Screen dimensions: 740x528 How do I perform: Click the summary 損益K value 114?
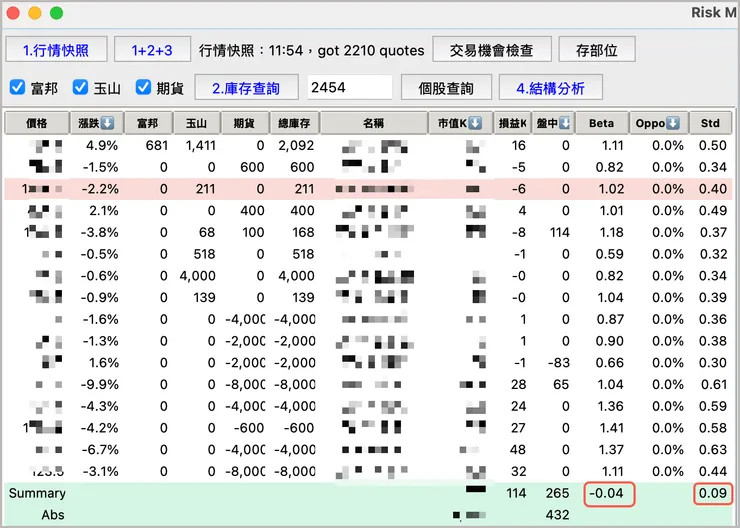click(x=516, y=493)
